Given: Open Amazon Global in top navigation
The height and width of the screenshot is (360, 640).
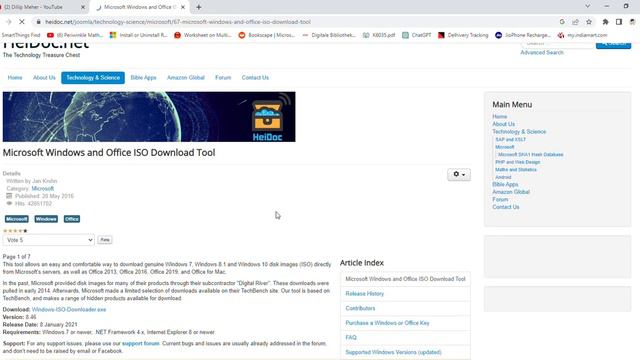Looking at the screenshot, I should pyautogui.click(x=186, y=78).
